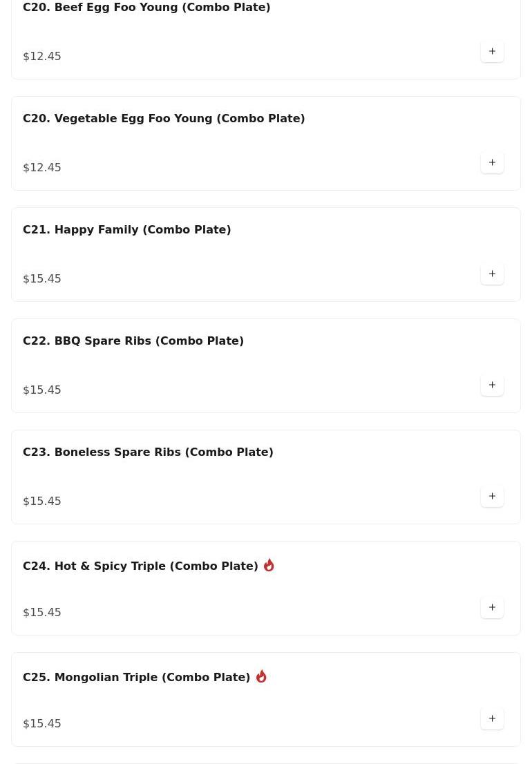Open C24 Hot & Spicy Triple title

click(140, 566)
